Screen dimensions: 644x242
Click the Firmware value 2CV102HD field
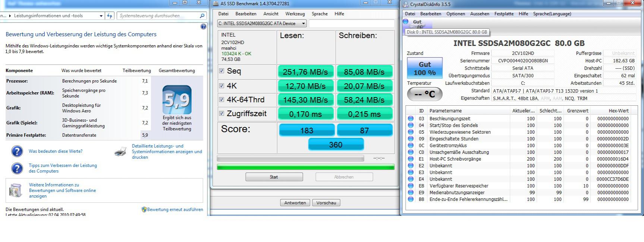pyautogui.click(x=523, y=53)
